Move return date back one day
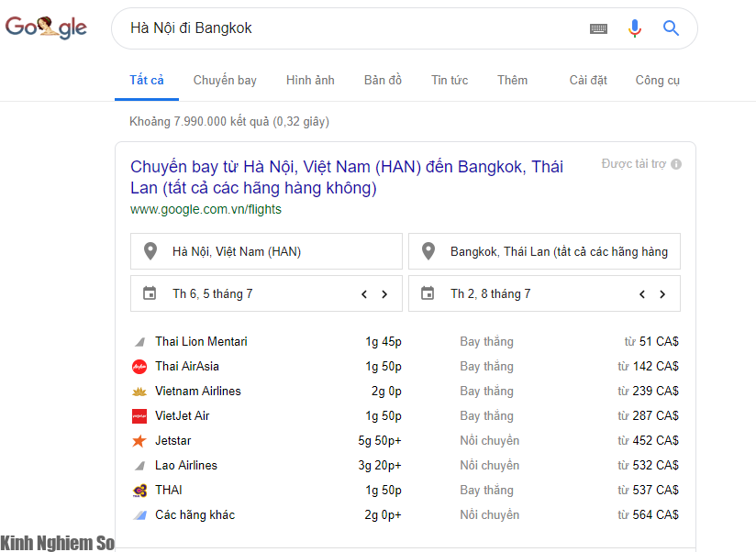Viewport: 756px width, 552px height. (642, 293)
